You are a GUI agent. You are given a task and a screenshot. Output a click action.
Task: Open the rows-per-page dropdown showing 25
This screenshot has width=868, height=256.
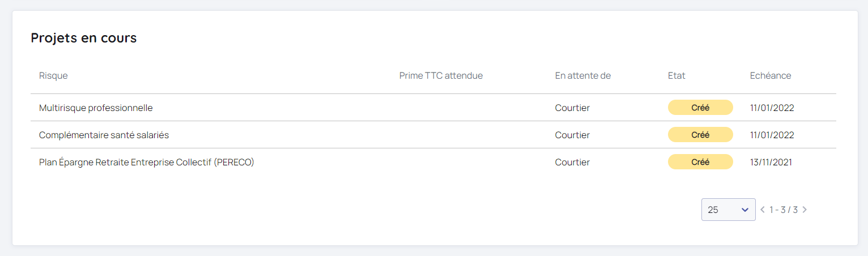click(728, 210)
